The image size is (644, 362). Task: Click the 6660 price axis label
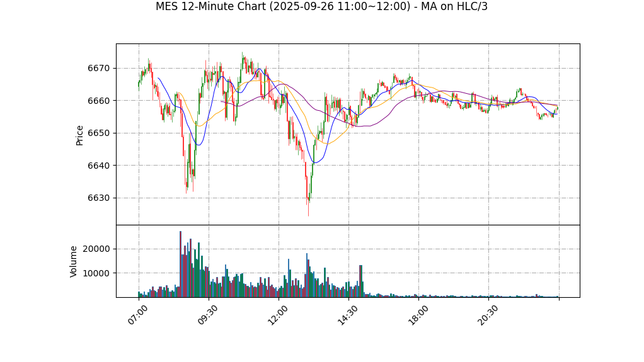98,101
